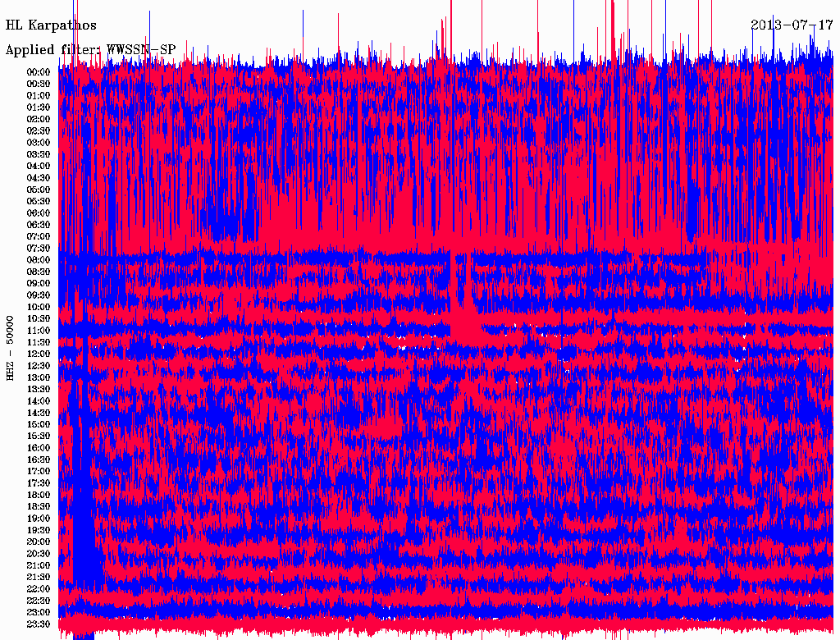
Task: Select the 03:00 time row label
Action: pyautogui.click(x=39, y=143)
